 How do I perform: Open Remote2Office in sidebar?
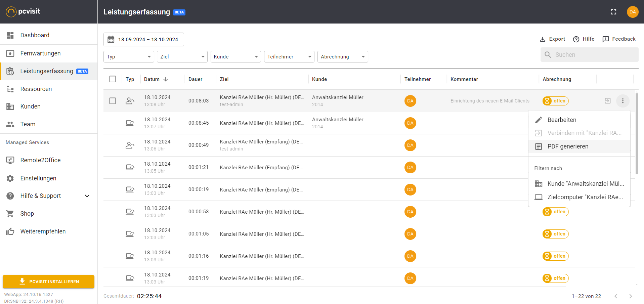[x=40, y=160]
